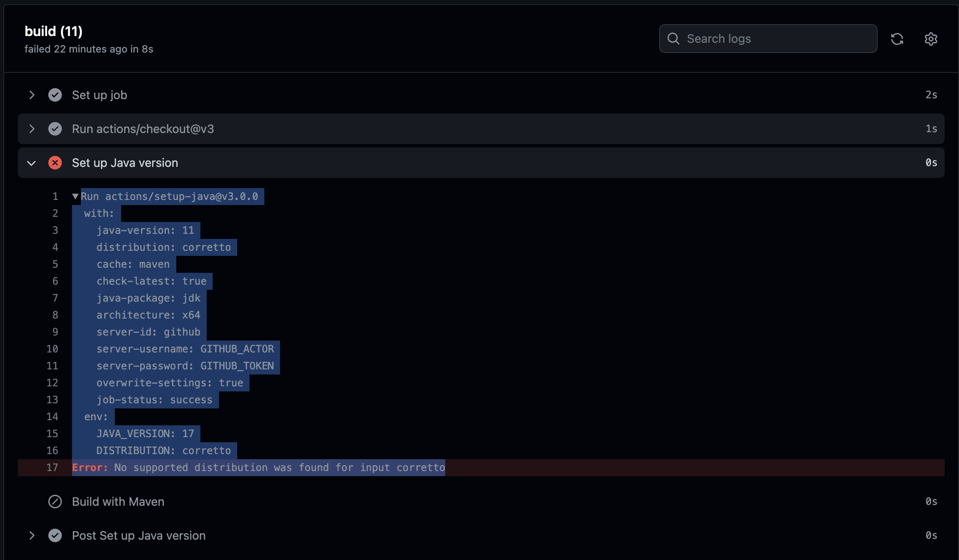Click the Set up Java version step header
The image size is (959, 560).
click(x=125, y=163)
